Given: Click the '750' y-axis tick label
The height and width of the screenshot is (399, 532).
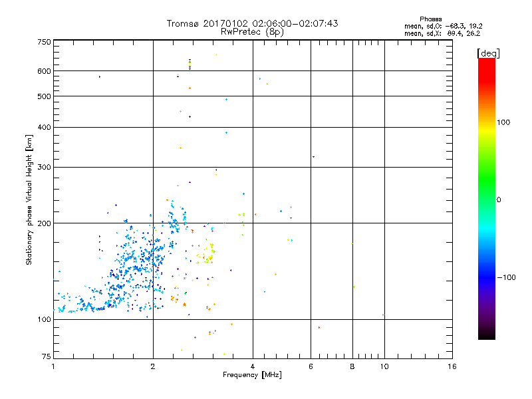Looking at the screenshot, I should tap(44, 42).
